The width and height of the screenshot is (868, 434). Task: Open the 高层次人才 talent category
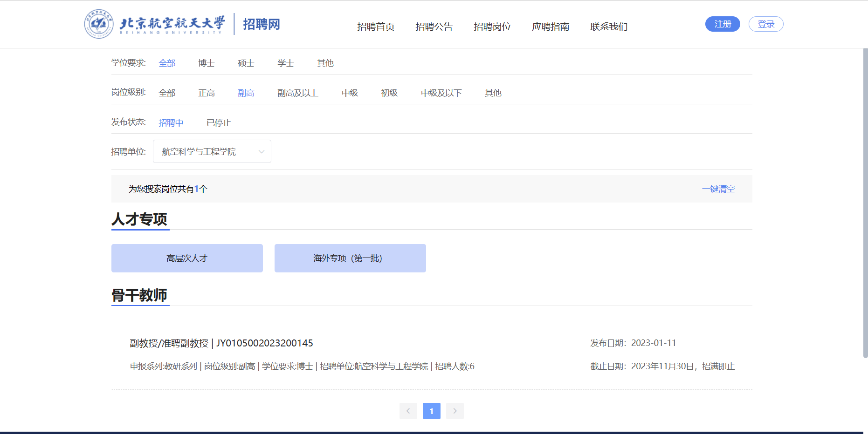pos(187,258)
